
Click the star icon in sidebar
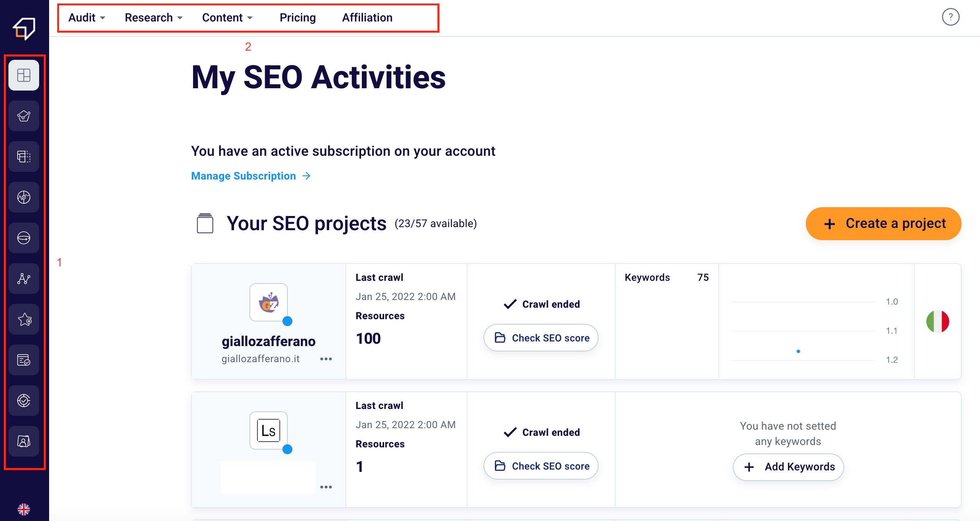[x=24, y=319]
